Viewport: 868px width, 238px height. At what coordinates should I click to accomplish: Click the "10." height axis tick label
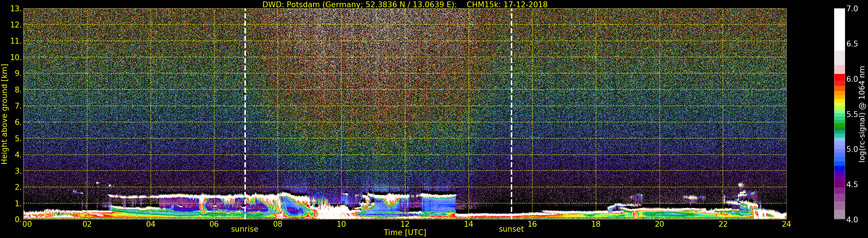click(x=16, y=57)
